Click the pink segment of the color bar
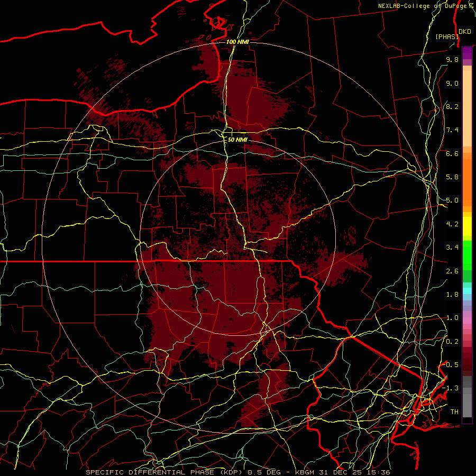Screen dimensions: 476x476 pyautogui.click(x=467, y=321)
